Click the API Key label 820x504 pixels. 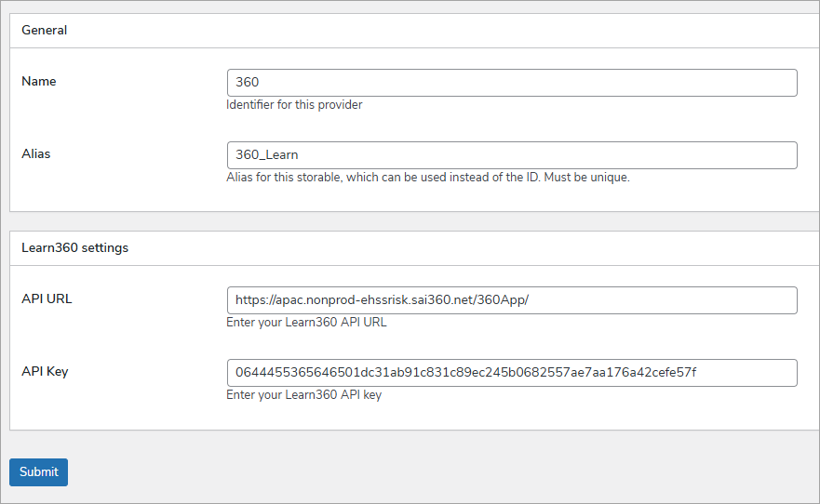[45, 372]
